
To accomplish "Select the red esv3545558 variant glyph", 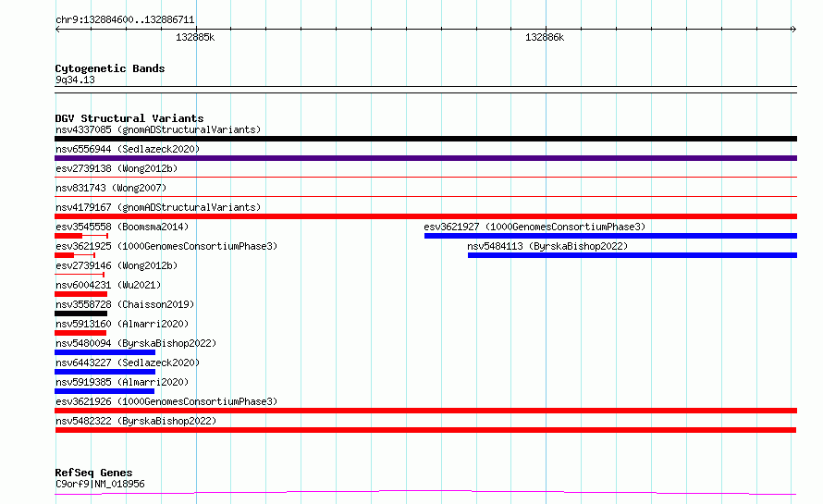I will click(x=81, y=236).
